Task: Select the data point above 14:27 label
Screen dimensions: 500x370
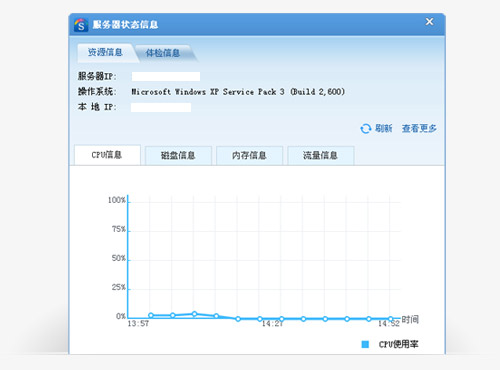Action: click(x=281, y=319)
